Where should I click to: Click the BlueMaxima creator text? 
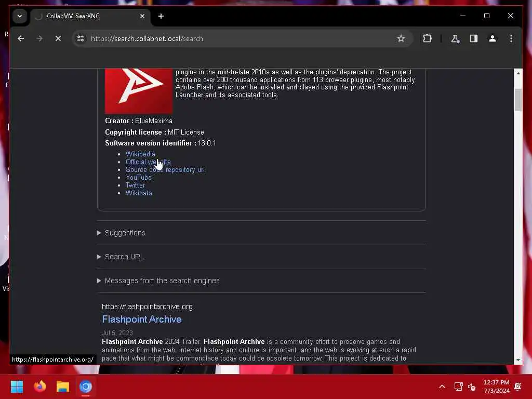(153, 121)
